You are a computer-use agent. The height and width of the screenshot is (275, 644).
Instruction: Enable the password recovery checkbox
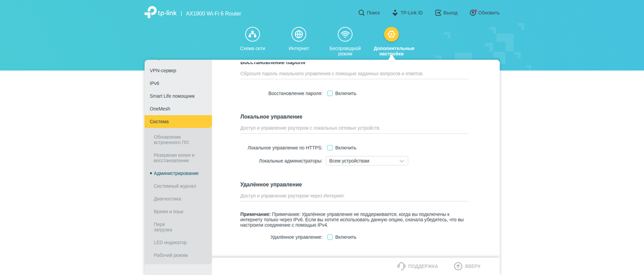tap(330, 93)
